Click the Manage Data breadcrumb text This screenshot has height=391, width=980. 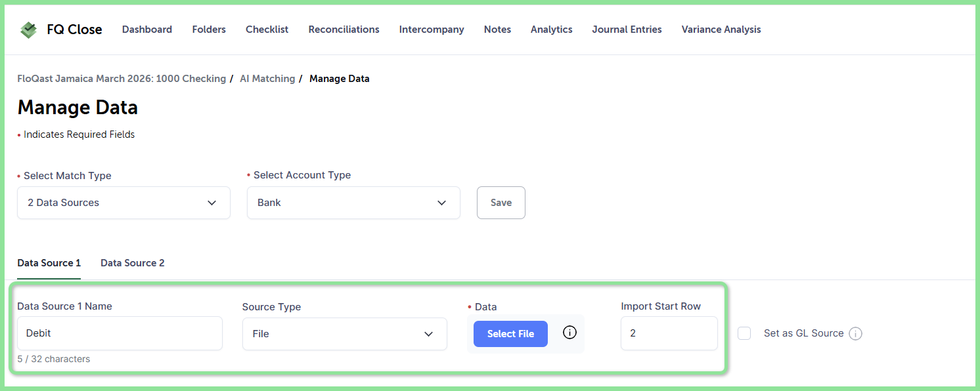click(x=340, y=79)
